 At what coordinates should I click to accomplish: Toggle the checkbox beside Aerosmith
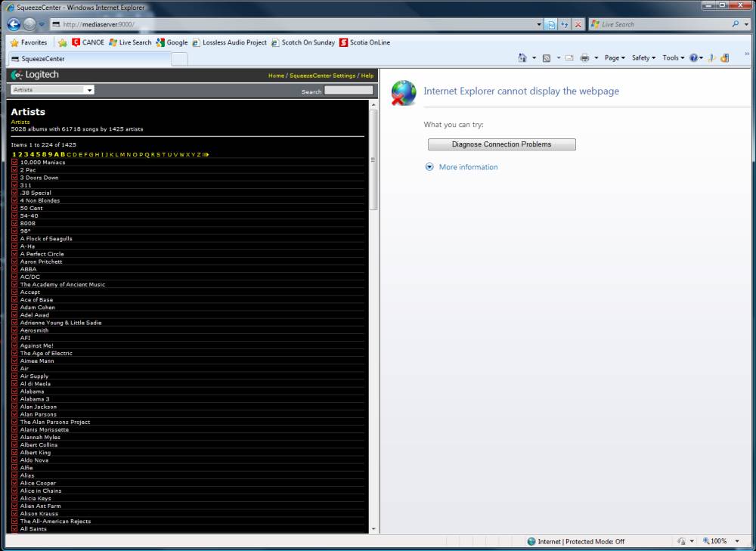pos(14,330)
